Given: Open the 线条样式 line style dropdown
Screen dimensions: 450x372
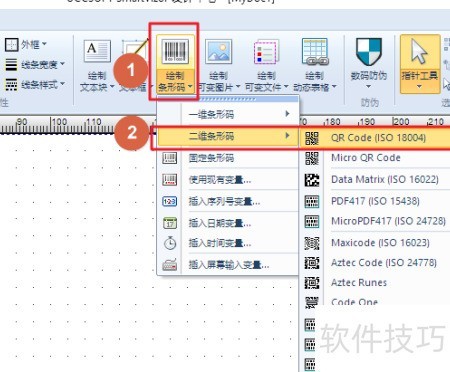Looking at the screenshot, I should [62, 84].
